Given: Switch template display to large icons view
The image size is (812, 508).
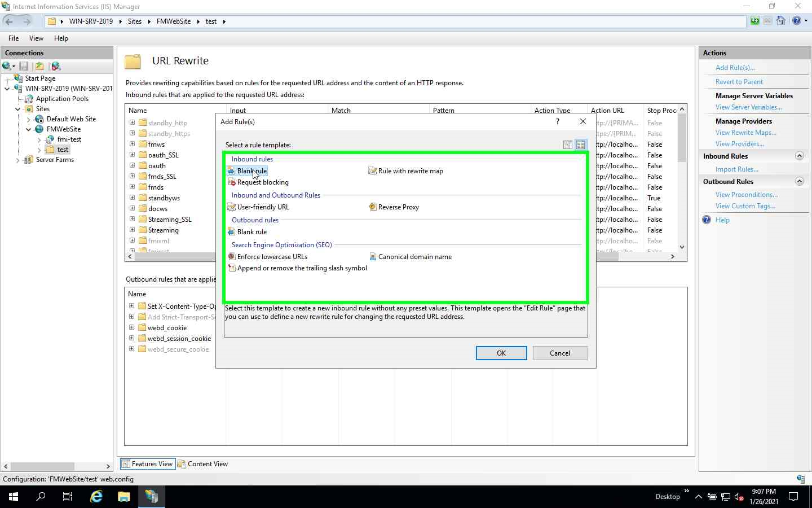Looking at the screenshot, I should (x=581, y=144).
